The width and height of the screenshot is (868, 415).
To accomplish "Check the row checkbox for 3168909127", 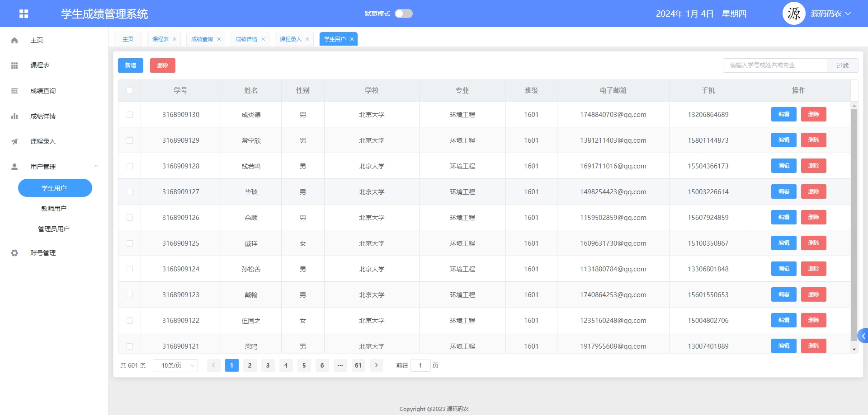I will [130, 192].
